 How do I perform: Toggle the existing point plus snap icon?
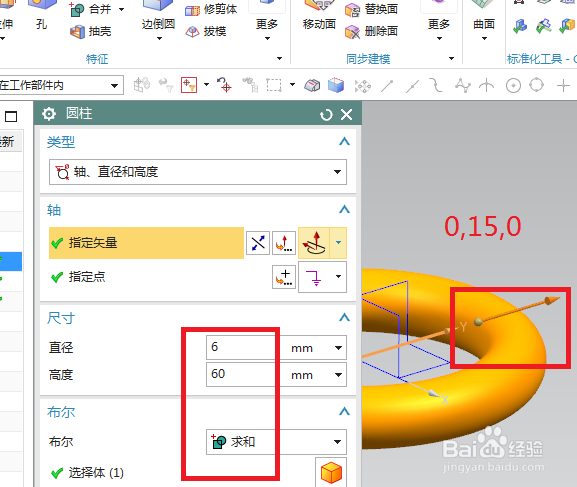coord(563,85)
